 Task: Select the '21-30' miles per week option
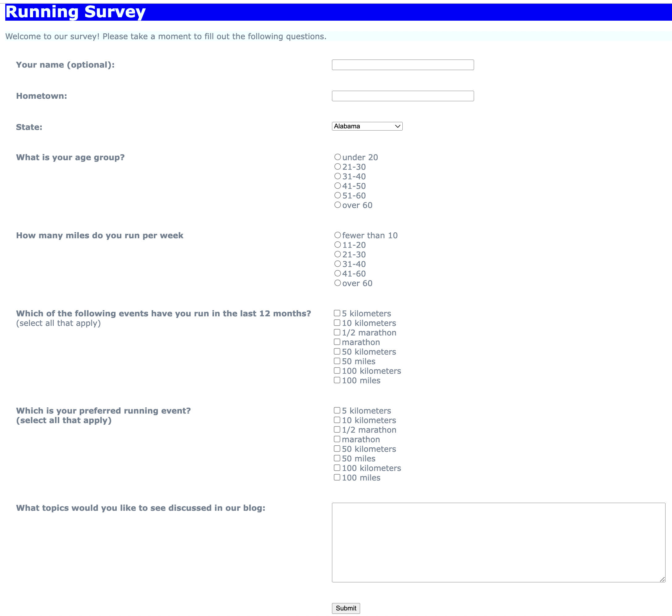[x=337, y=255]
